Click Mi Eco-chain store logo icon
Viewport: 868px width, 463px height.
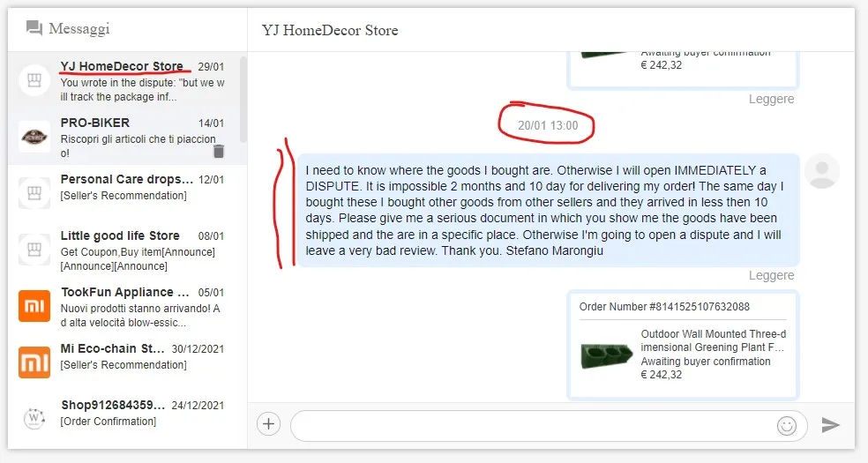(x=34, y=362)
